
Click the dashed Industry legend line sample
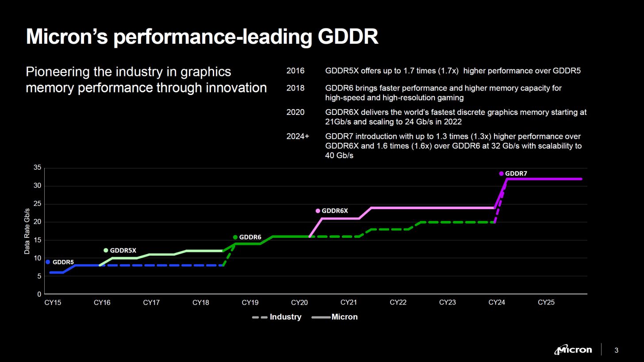(x=260, y=317)
